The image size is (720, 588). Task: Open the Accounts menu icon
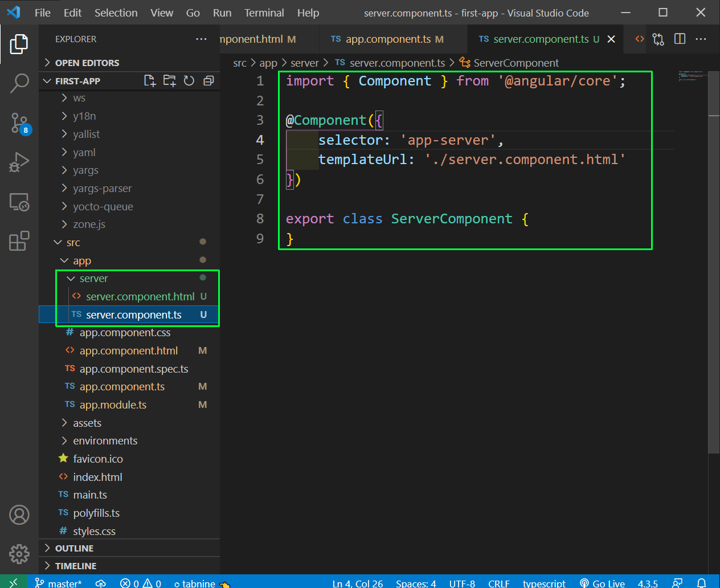point(19,514)
